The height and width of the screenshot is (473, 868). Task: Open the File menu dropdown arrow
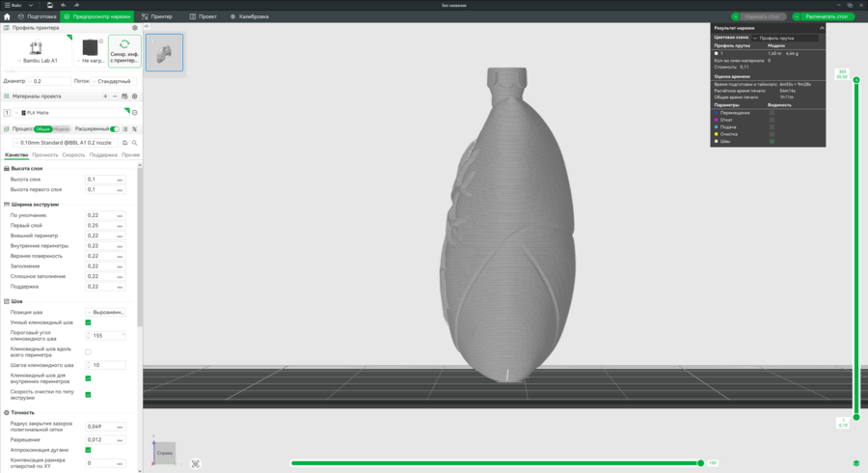tap(31, 5)
